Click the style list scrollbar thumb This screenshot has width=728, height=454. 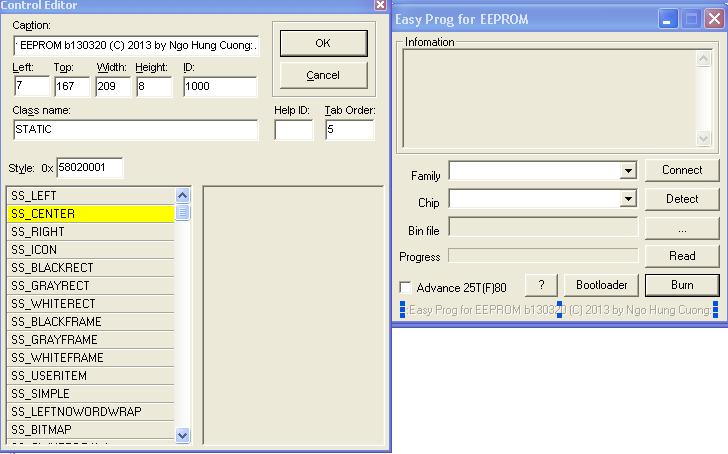182,213
